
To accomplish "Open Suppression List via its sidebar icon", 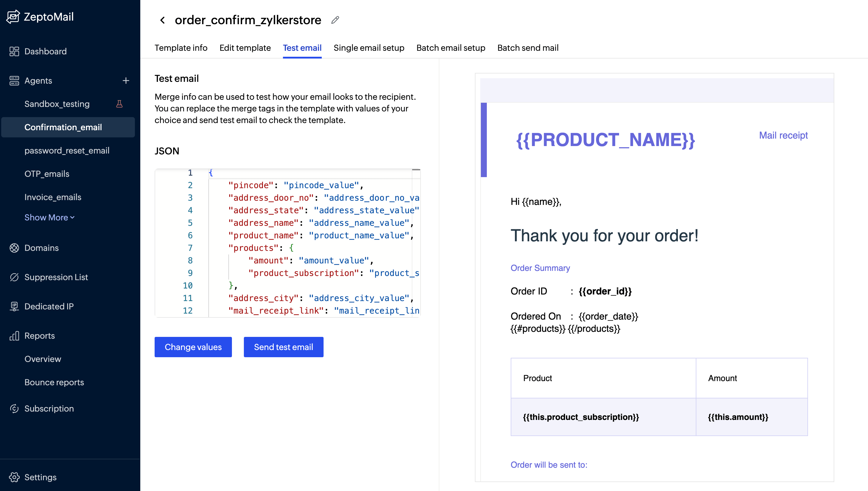I will (14, 277).
